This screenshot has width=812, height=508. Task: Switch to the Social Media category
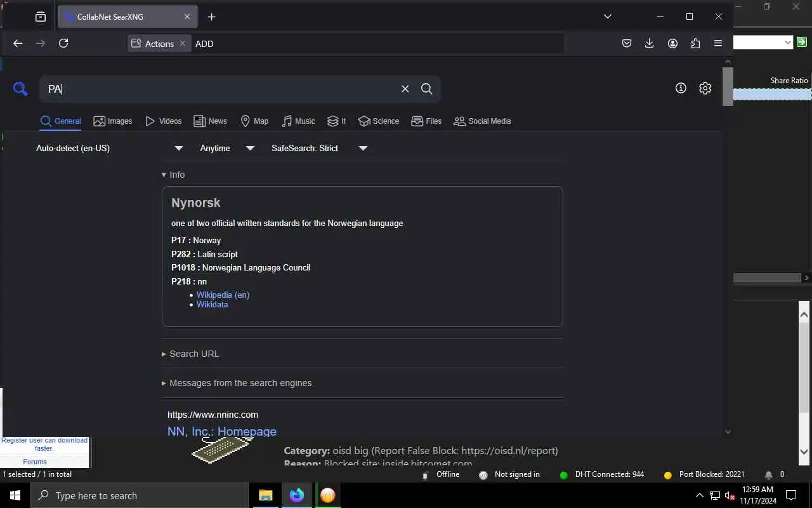click(x=482, y=121)
